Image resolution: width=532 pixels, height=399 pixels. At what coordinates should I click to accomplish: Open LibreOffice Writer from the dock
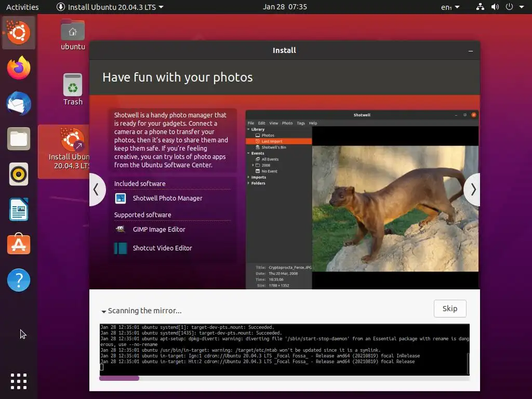(19, 210)
